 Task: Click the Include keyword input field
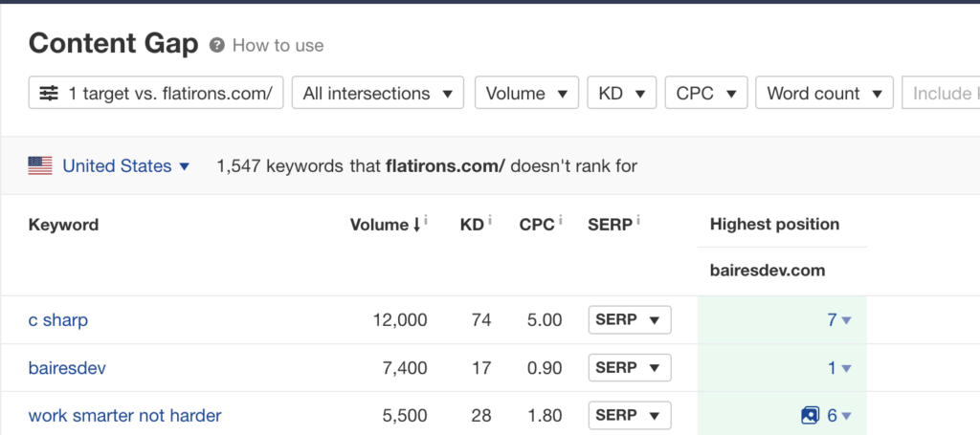click(943, 94)
